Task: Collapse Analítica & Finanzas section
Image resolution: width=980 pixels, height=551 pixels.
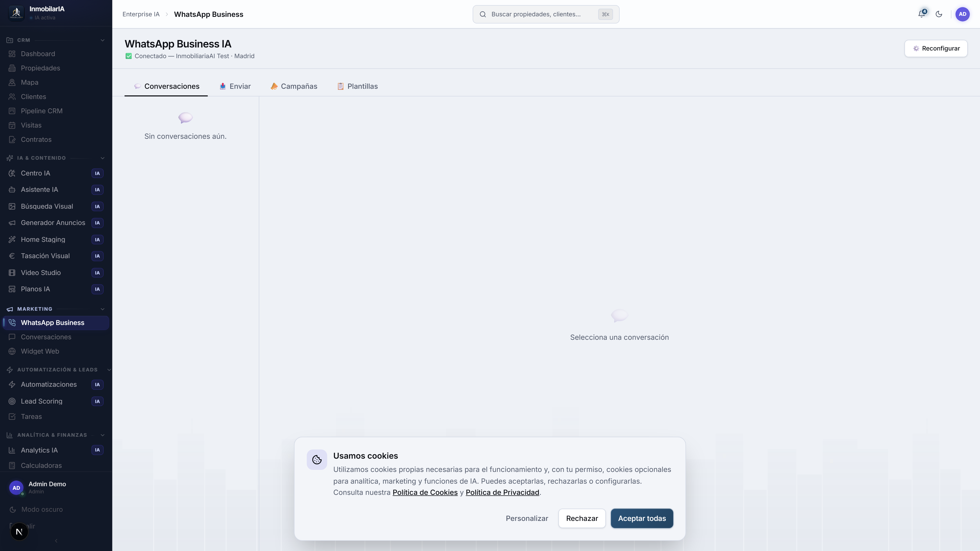Action: click(x=102, y=435)
